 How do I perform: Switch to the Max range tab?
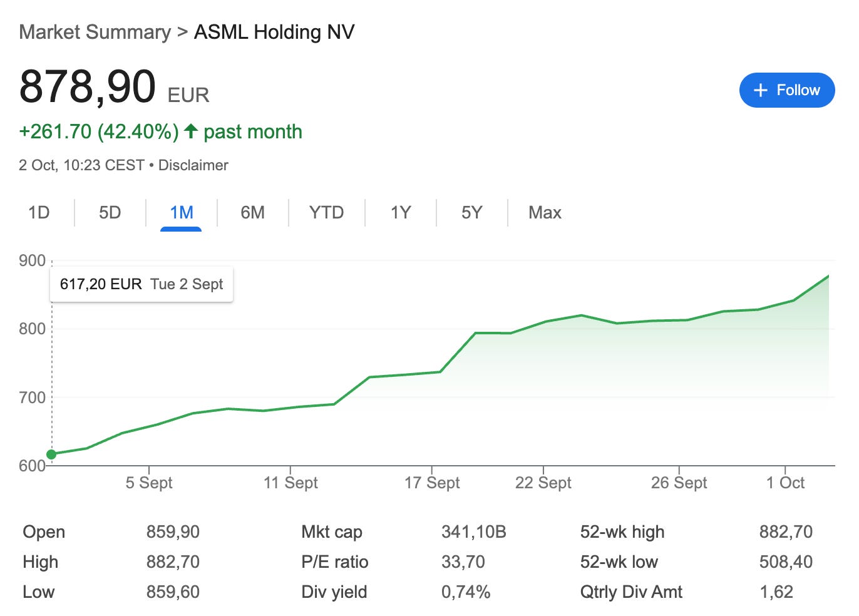click(x=545, y=213)
